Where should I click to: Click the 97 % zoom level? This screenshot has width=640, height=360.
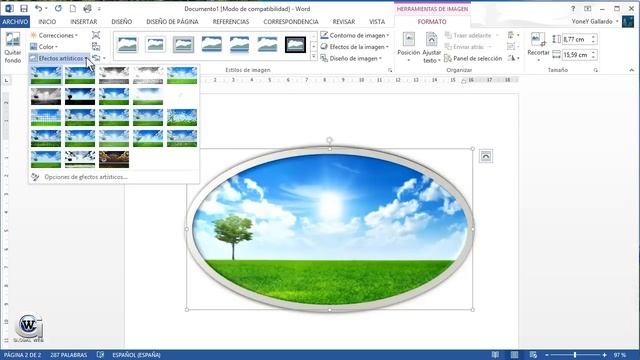click(x=620, y=355)
